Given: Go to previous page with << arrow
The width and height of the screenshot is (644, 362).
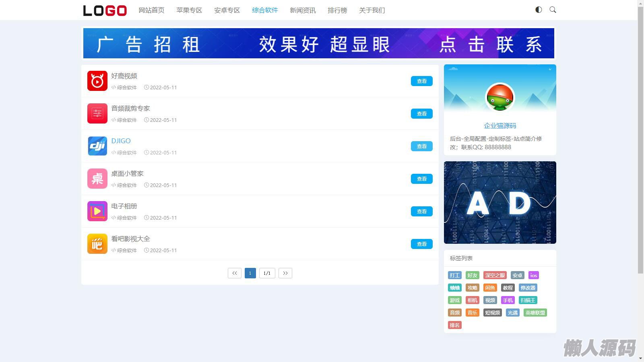Looking at the screenshot, I should coord(234,273).
